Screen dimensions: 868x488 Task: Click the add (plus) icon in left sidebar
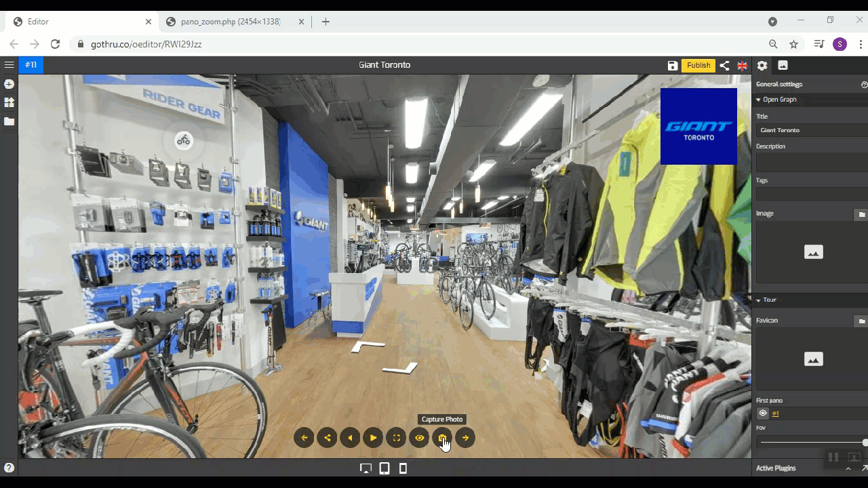(x=9, y=84)
